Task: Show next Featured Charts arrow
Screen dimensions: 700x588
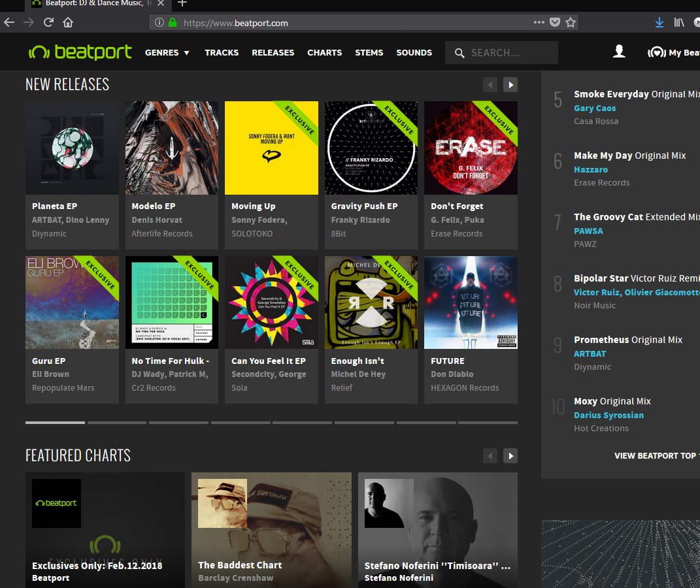Action: tap(510, 455)
